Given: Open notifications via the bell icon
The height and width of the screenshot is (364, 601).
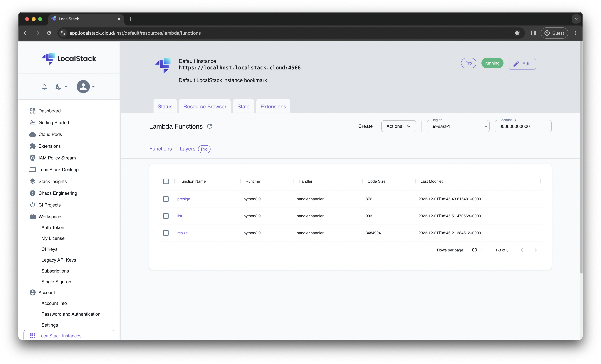Looking at the screenshot, I should tap(44, 87).
